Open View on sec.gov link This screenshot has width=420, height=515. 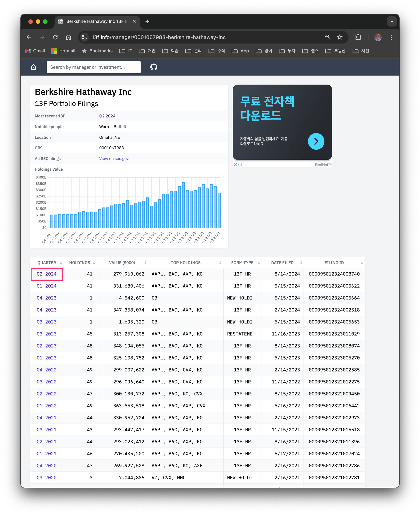click(114, 158)
